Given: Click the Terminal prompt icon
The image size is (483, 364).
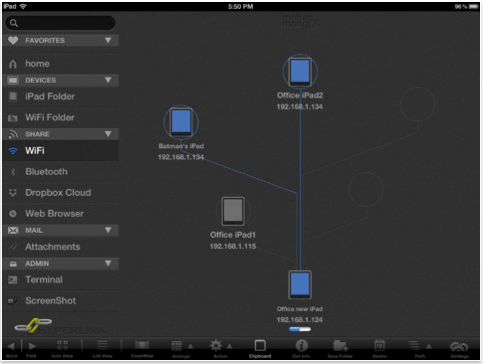Looking at the screenshot, I should pos(13,280).
